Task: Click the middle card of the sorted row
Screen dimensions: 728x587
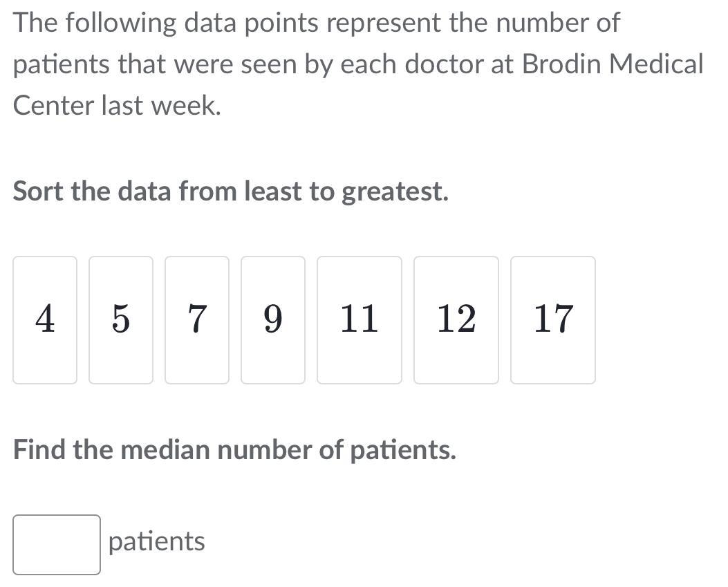Action: pyautogui.click(x=273, y=319)
